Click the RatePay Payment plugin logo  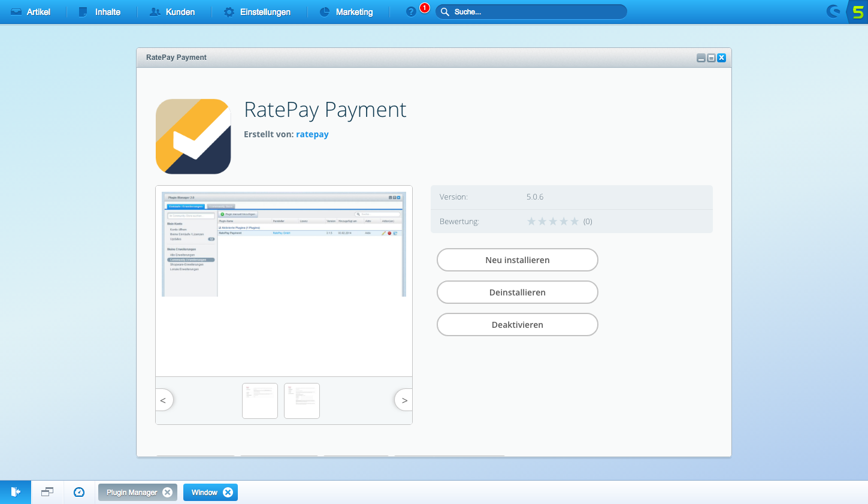[193, 137]
